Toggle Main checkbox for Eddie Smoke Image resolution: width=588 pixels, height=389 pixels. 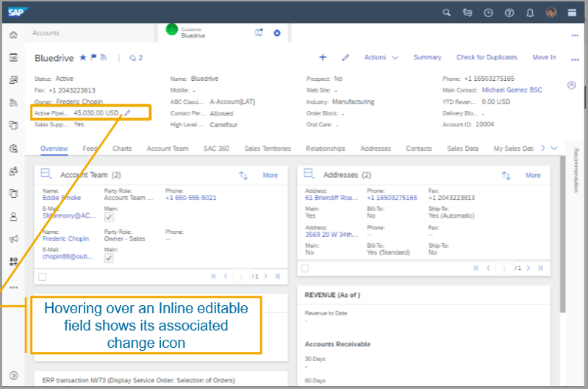pyautogui.click(x=109, y=217)
